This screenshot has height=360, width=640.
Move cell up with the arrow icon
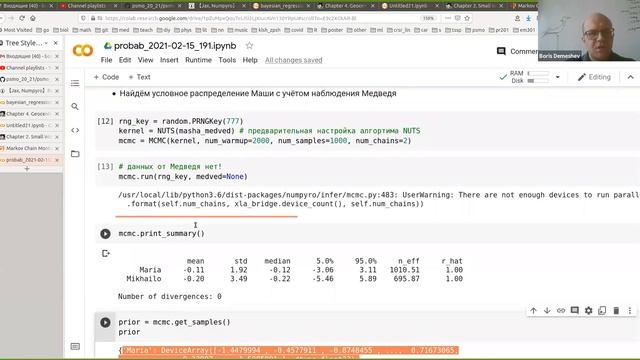pos(533,311)
